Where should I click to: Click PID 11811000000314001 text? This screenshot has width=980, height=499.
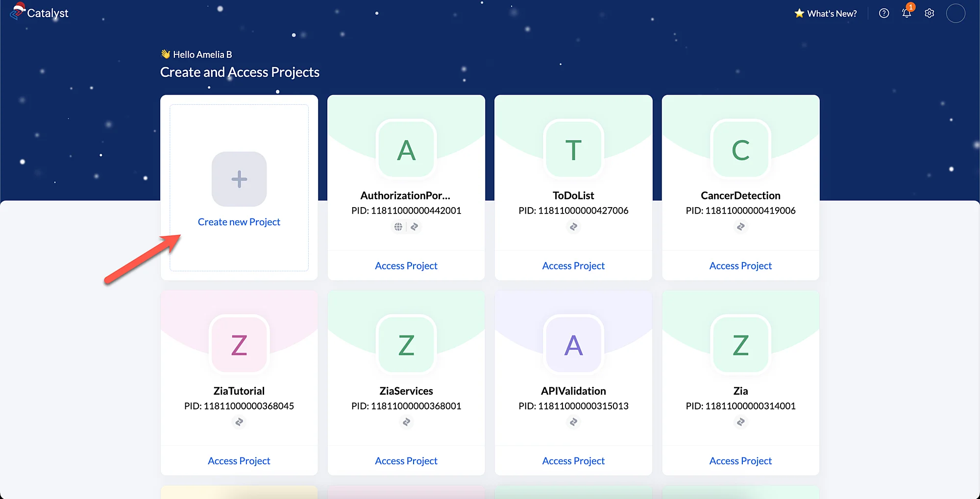click(740, 406)
